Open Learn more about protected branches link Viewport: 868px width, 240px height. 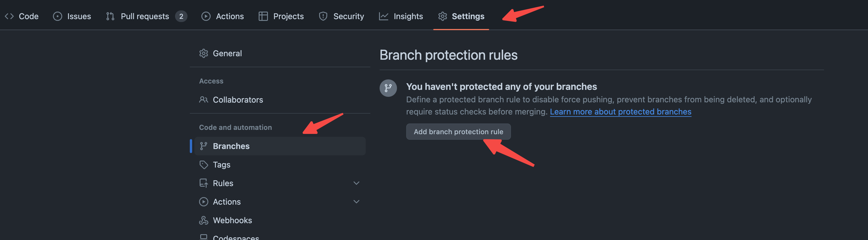pyautogui.click(x=620, y=112)
